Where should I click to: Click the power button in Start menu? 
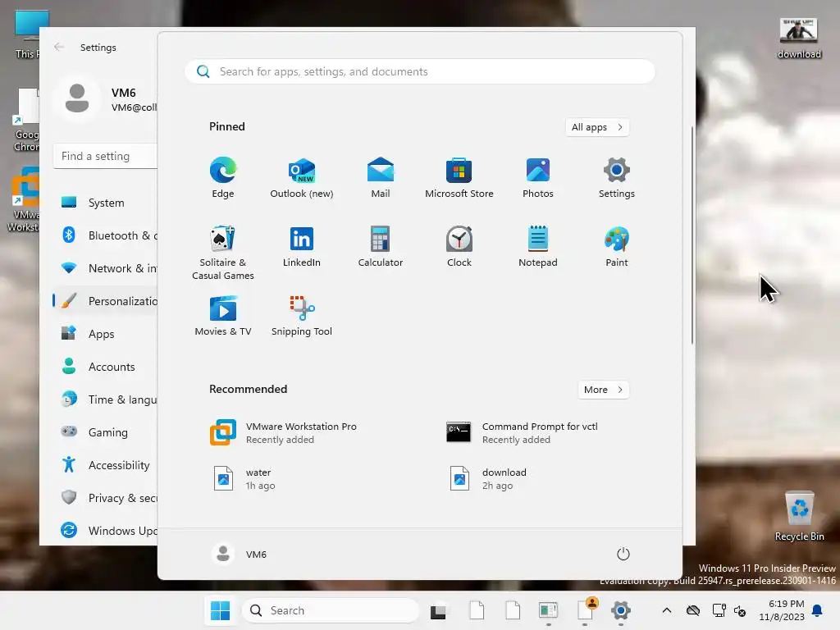(x=623, y=554)
